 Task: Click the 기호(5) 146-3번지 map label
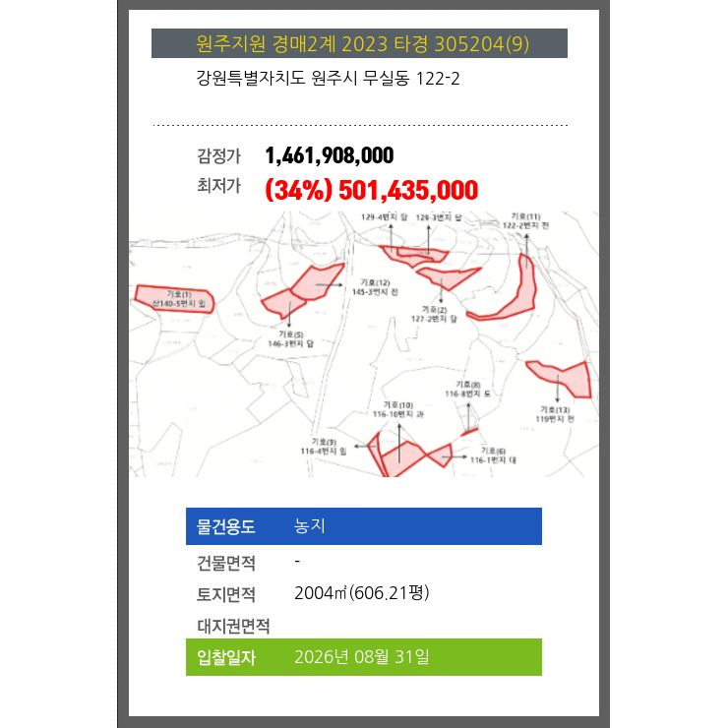(x=291, y=339)
